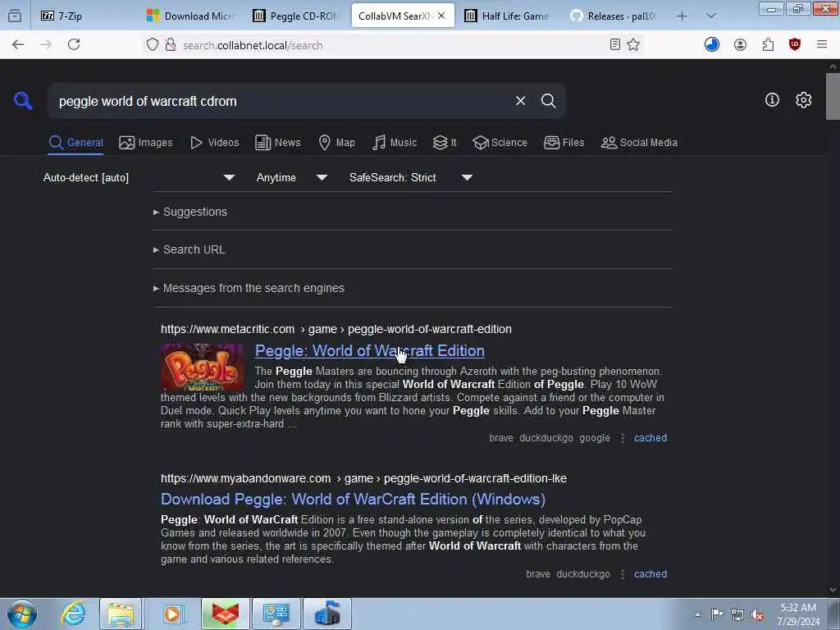Open the uBlock Origin shield icon
The image size is (840, 630).
(x=794, y=45)
